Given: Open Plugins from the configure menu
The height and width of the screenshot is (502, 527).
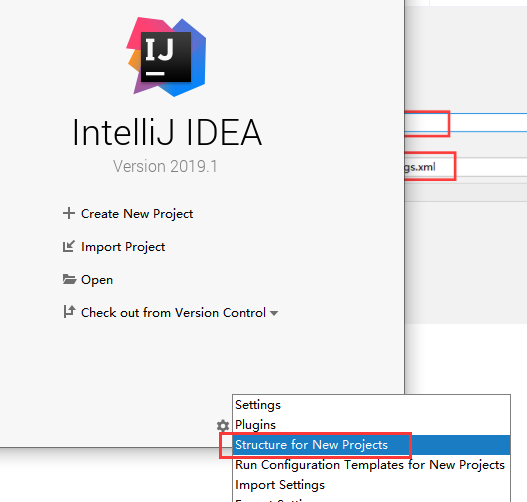Looking at the screenshot, I should pyautogui.click(x=371, y=425).
